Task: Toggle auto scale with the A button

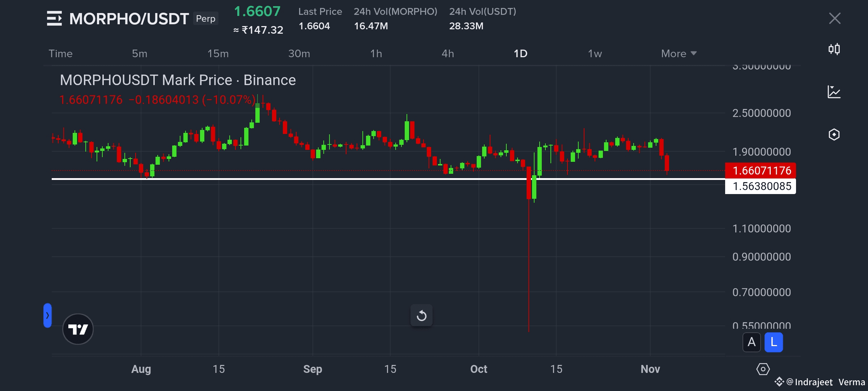Action: coord(752,342)
